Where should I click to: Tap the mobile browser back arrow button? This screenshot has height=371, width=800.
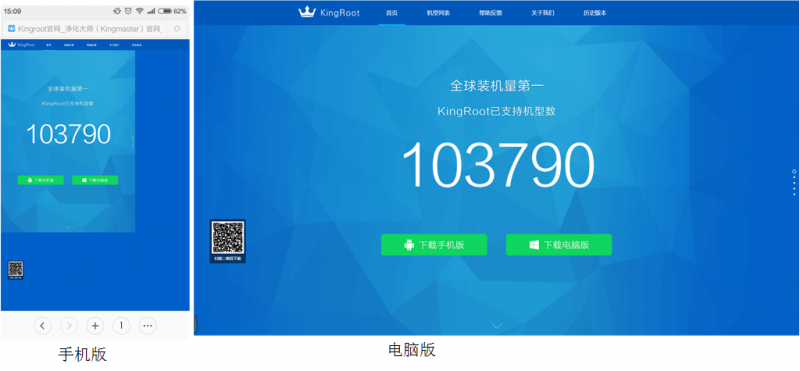pos(43,326)
